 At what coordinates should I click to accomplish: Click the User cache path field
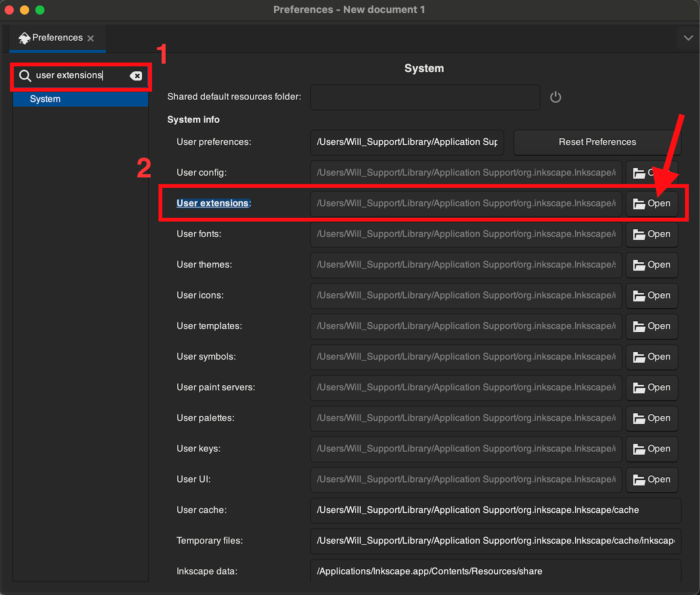click(496, 510)
